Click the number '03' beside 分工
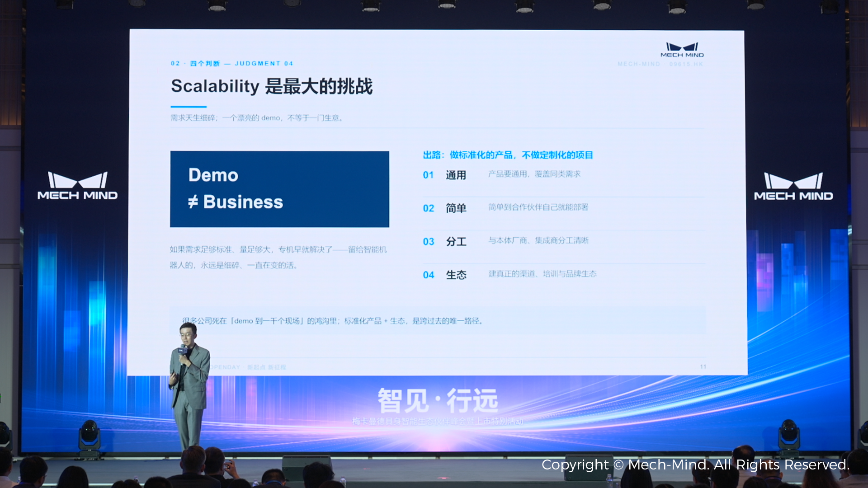Viewport: 868px width, 488px height. 428,242
